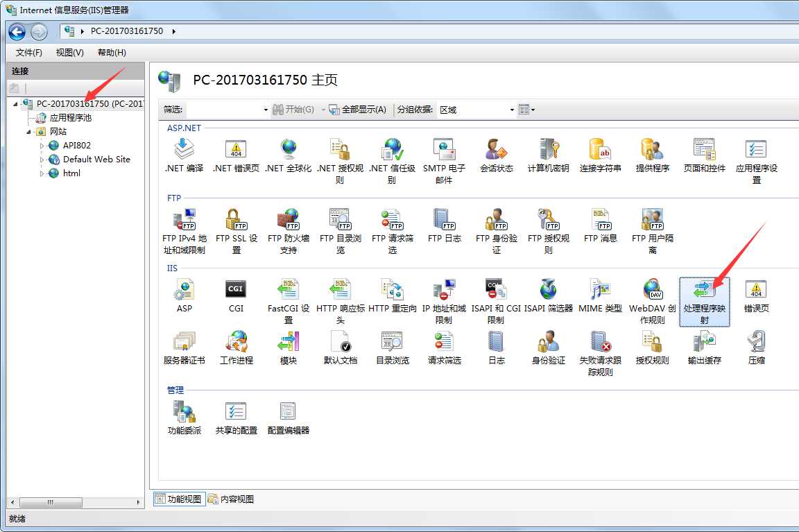Open ISAPI 和 CGI 限制

(x=497, y=302)
